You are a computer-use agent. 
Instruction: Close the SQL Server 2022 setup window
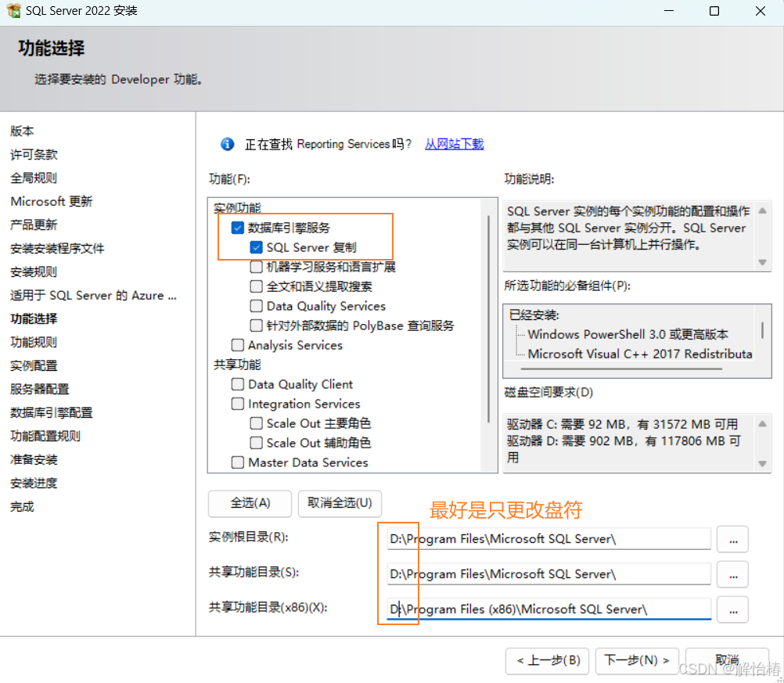pyautogui.click(x=761, y=10)
